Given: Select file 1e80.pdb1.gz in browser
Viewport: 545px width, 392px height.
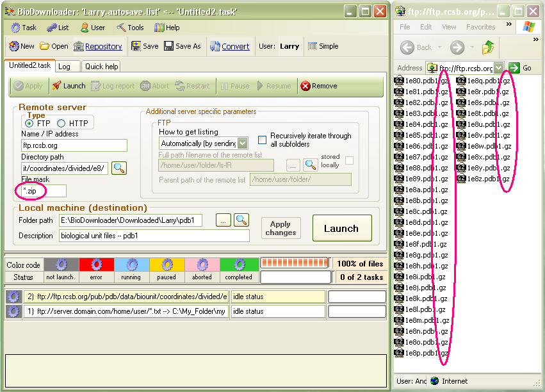Looking at the screenshot, I should pyautogui.click(x=421, y=81).
